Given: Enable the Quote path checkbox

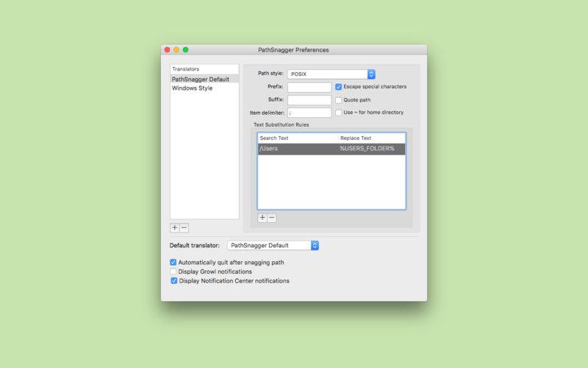Looking at the screenshot, I should [x=338, y=100].
